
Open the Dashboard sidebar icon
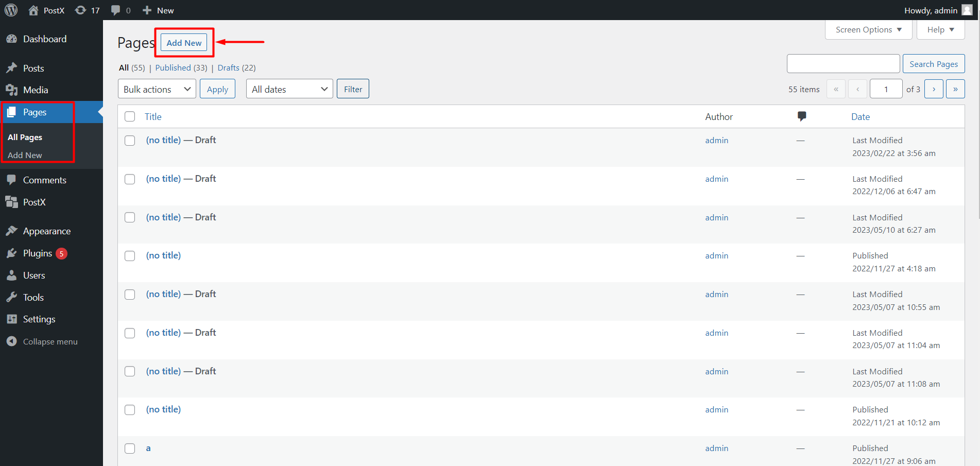11,39
